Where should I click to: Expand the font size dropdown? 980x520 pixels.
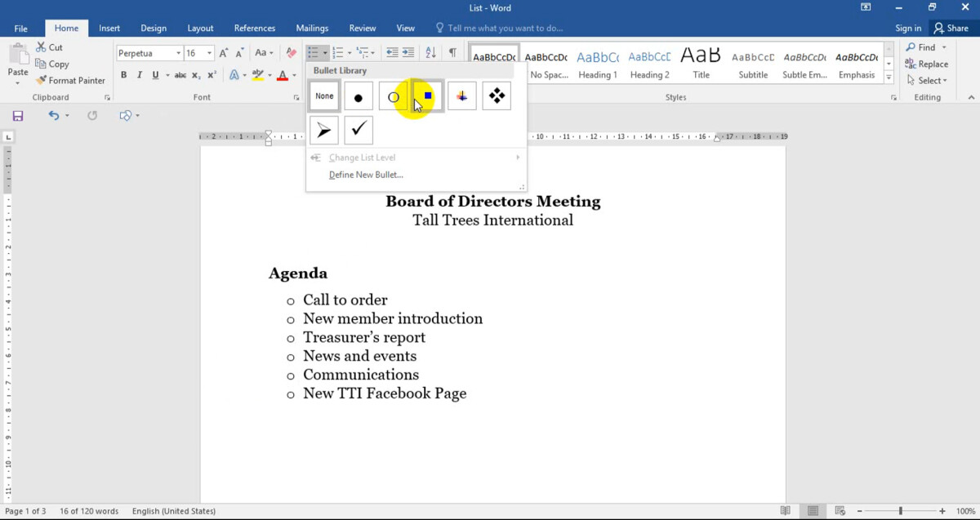coord(209,53)
